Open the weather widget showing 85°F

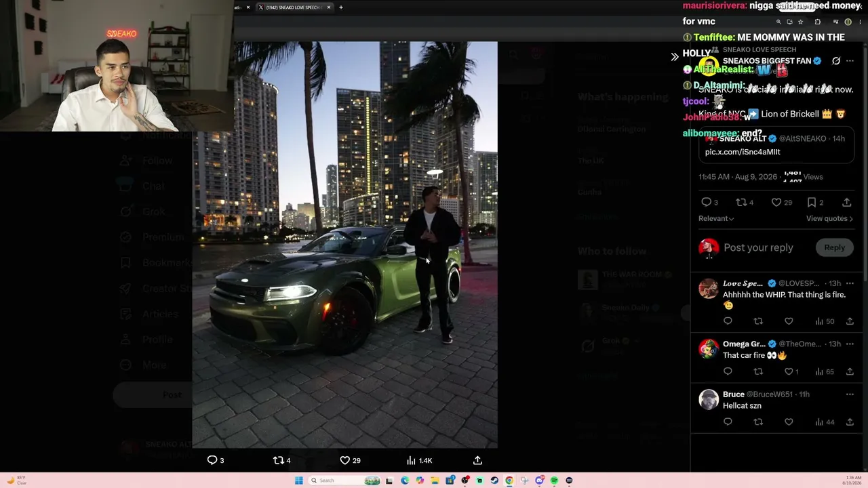pyautogui.click(x=17, y=480)
